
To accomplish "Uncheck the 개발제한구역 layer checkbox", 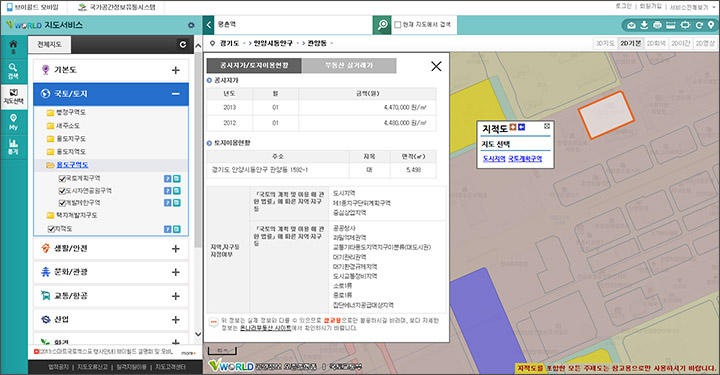I will pos(62,202).
